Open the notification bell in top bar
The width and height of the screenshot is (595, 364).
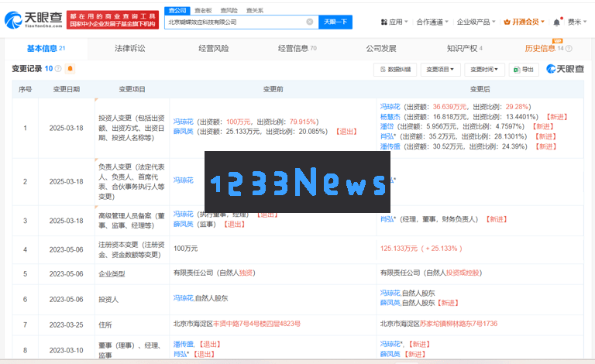tap(556, 22)
